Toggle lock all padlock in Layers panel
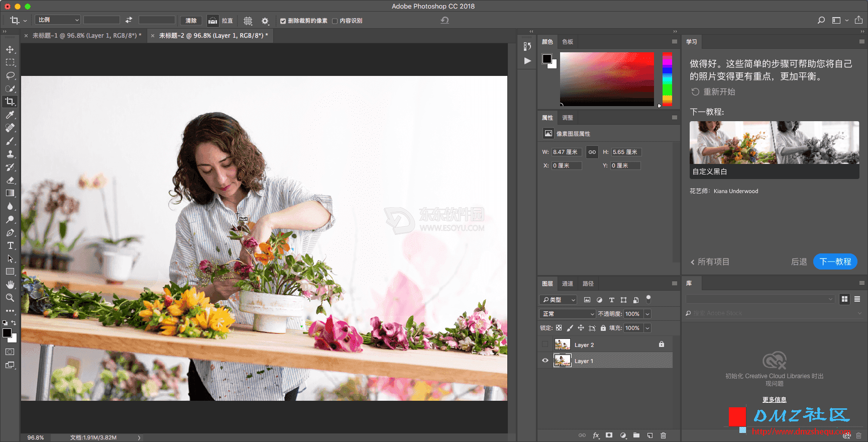Image resolution: width=868 pixels, height=442 pixels. click(603, 328)
